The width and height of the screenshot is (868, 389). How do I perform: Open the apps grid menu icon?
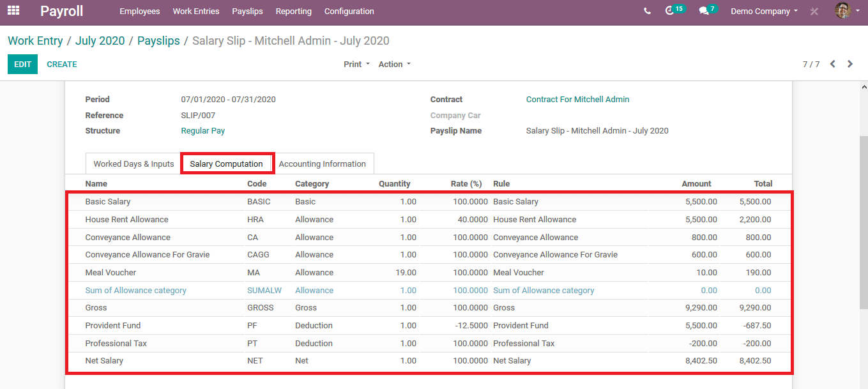coord(13,11)
